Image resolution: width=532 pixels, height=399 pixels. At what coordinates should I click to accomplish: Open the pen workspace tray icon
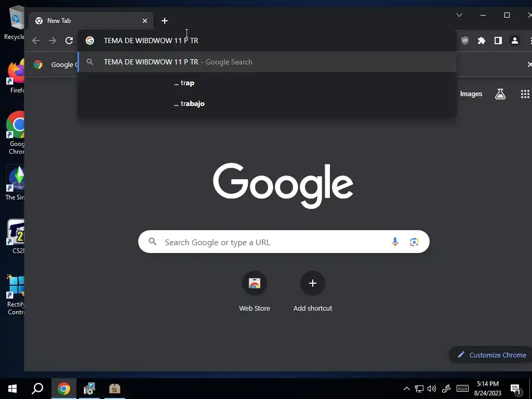446,389
